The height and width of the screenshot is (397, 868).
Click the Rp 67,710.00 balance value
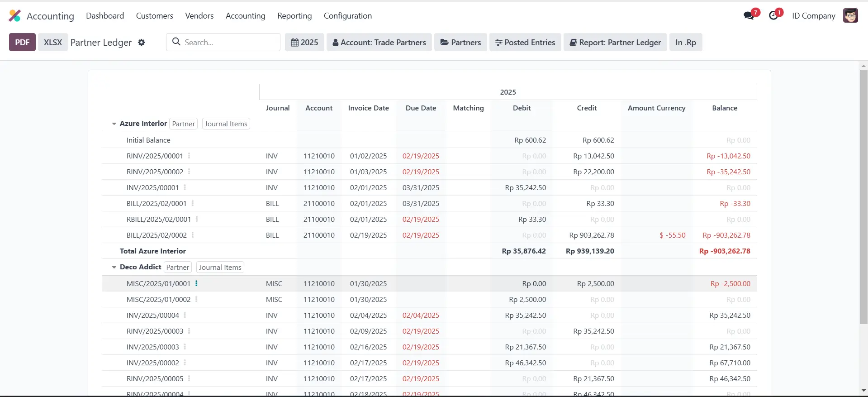coord(730,363)
